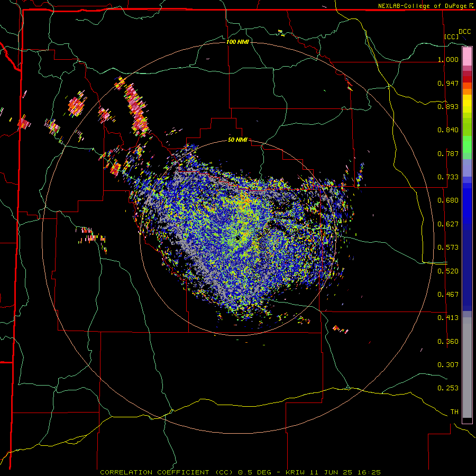This screenshot has width=476, height=476.
Task: Click the KRIW station ID in the caption
Action: tap(295, 472)
